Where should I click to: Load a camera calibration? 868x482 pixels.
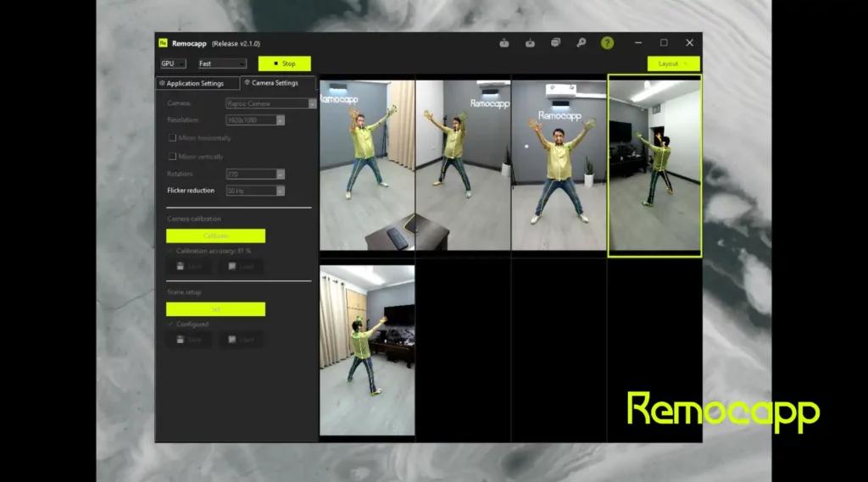coord(241,266)
